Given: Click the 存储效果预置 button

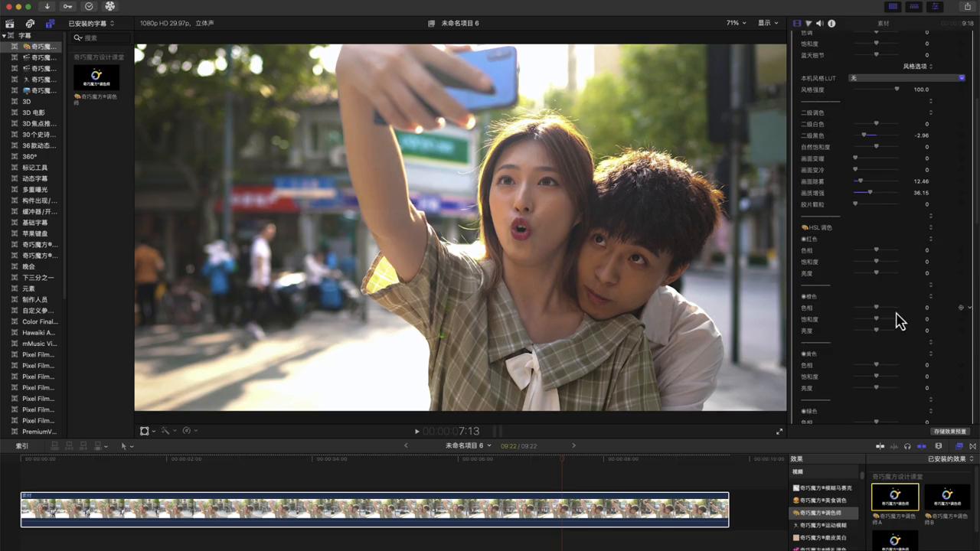Looking at the screenshot, I should (950, 432).
